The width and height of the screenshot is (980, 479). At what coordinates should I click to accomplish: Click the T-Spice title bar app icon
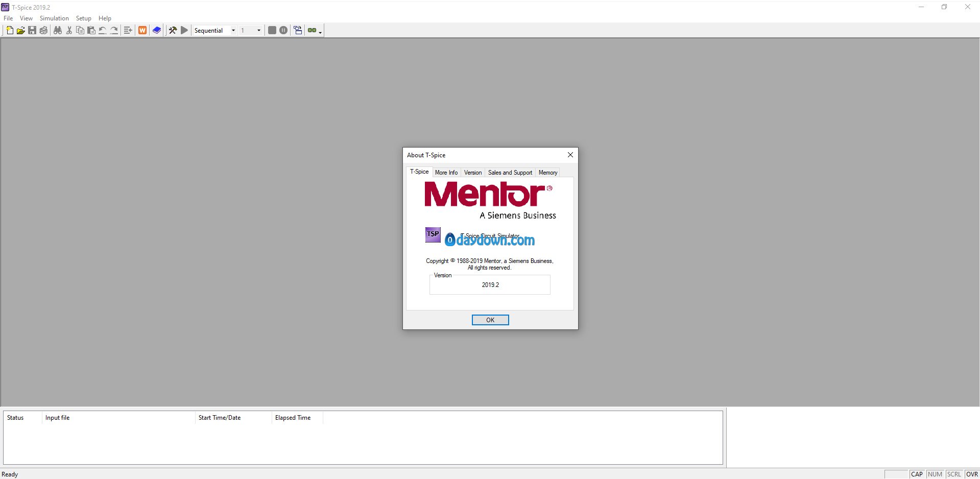5,7
